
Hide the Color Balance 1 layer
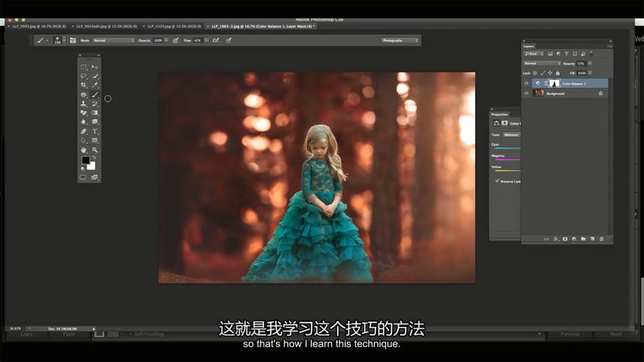[526, 83]
